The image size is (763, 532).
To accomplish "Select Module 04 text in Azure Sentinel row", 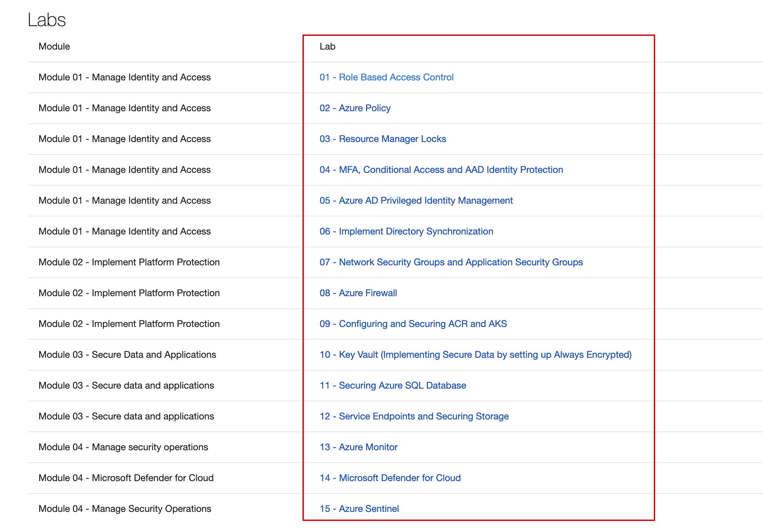I will 125,509.
